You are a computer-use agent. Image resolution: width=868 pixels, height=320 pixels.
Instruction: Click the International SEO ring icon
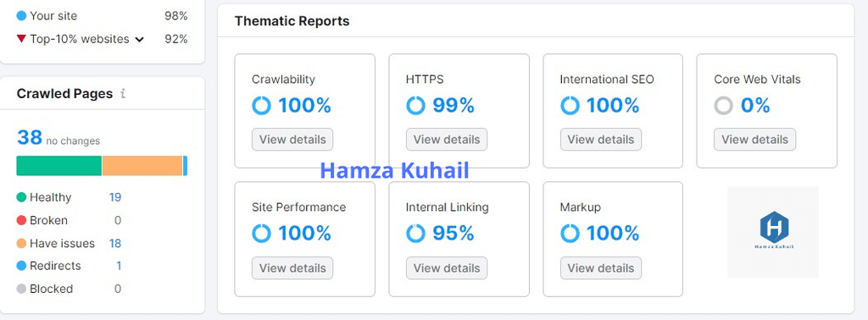click(570, 105)
